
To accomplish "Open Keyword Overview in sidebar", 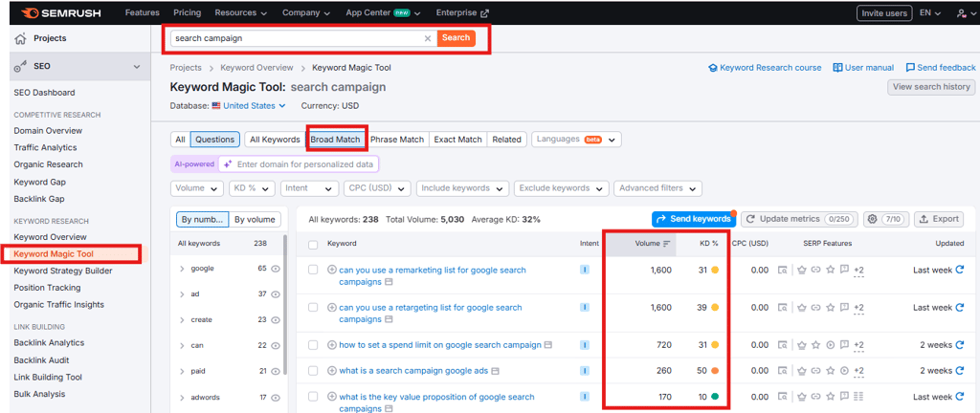I will coord(50,237).
